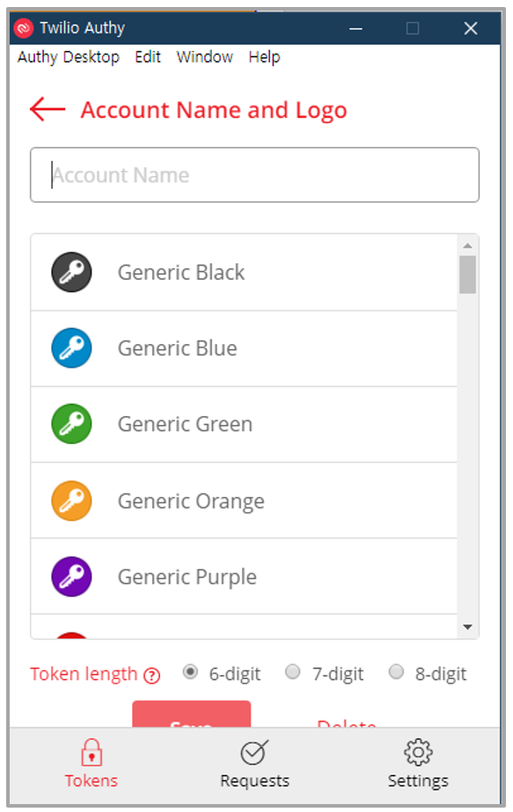Click the red Save button
The height and width of the screenshot is (812, 513).
191,714
